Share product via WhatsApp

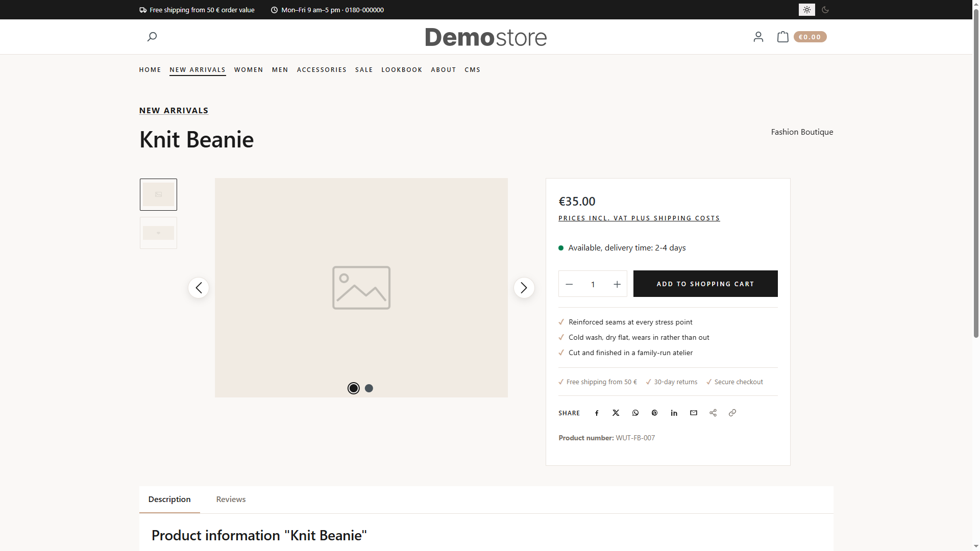pyautogui.click(x=635, y=413)
